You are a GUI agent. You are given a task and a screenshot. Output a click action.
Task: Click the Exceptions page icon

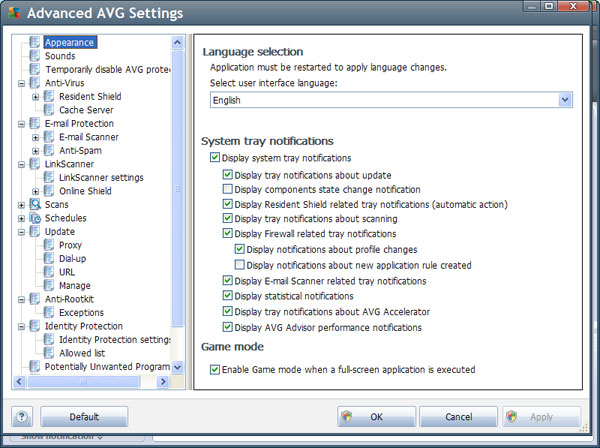[49, 313]
